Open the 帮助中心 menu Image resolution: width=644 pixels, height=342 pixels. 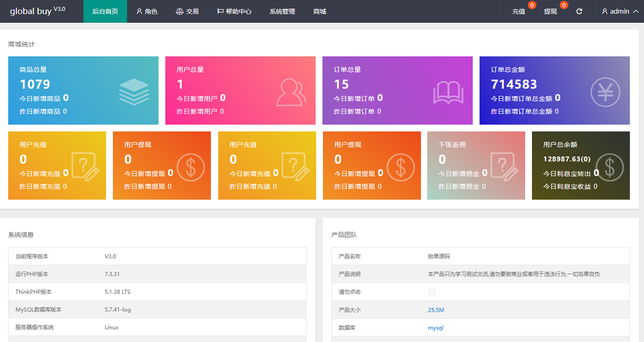234,11
